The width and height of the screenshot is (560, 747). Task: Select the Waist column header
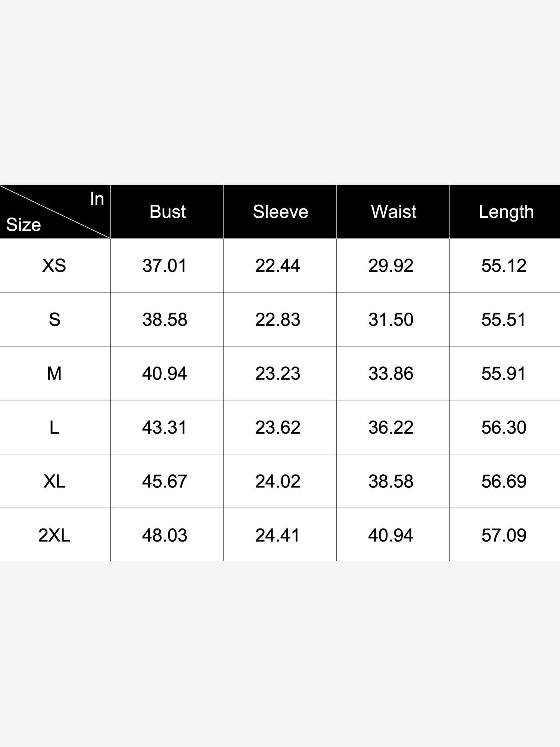pos(393,212)
